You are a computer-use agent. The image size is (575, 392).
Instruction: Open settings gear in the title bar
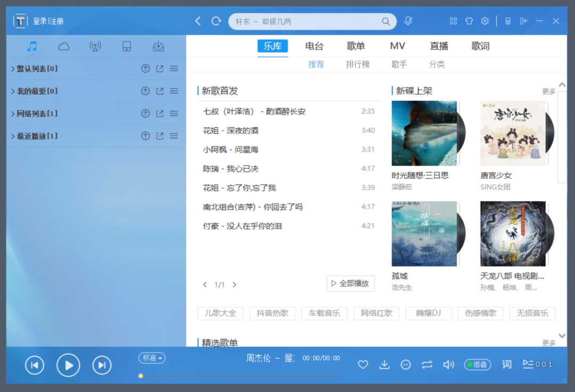tap(485, 21)
